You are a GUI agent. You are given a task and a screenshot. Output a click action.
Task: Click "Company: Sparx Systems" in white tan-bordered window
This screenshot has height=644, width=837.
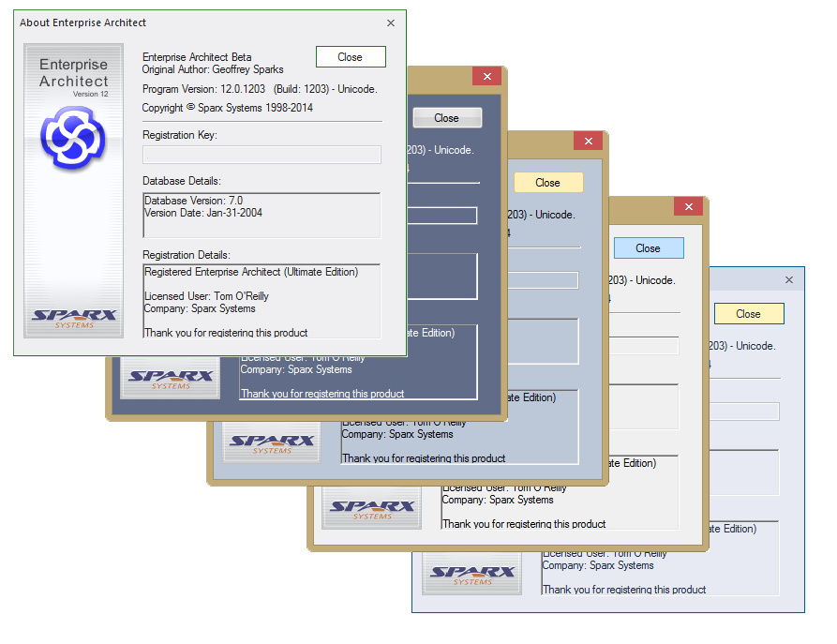[498, 500]
